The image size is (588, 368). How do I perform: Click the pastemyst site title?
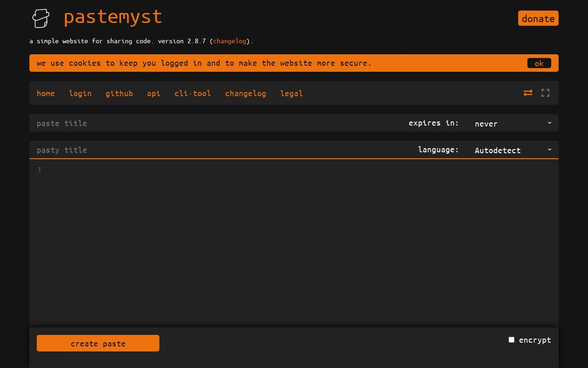tap(113, 17)
